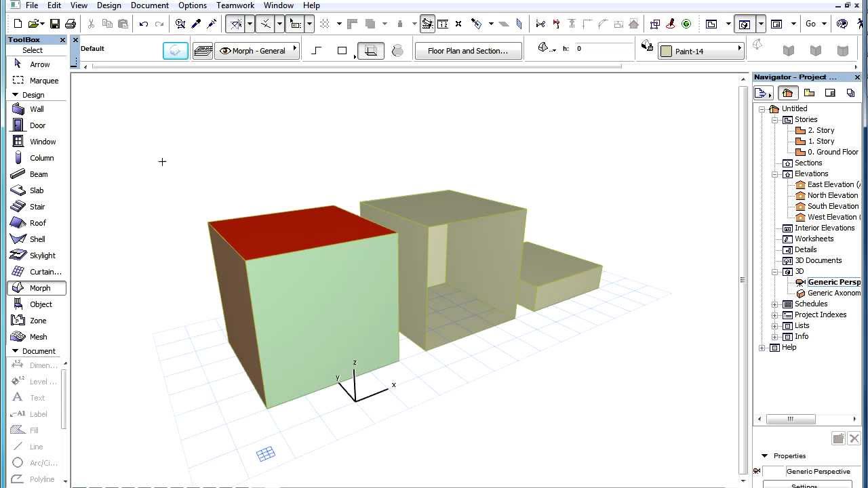This screenshot has width=868, height=488.
Task: Select the rectangle geometry method
Action: pyautogui.click(x=342, y=51)
